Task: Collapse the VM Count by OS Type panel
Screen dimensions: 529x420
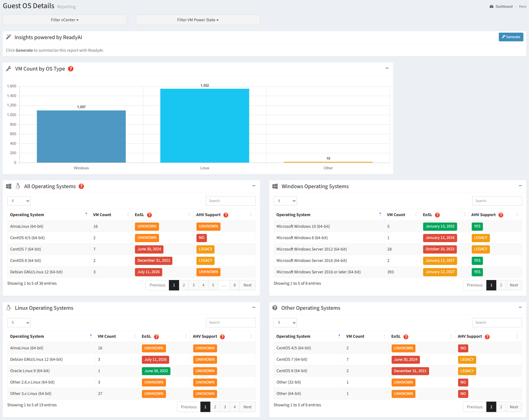Action: [387, 68]
